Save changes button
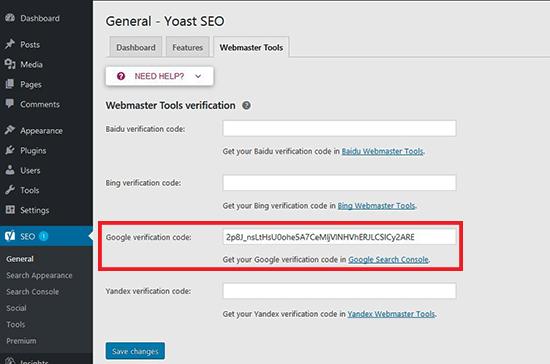The image size is (550, 364). tap(135, 351)
